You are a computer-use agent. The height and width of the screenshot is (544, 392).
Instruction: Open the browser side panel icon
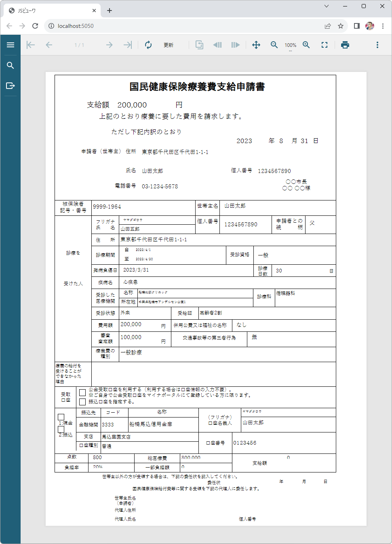coord(356,26)
